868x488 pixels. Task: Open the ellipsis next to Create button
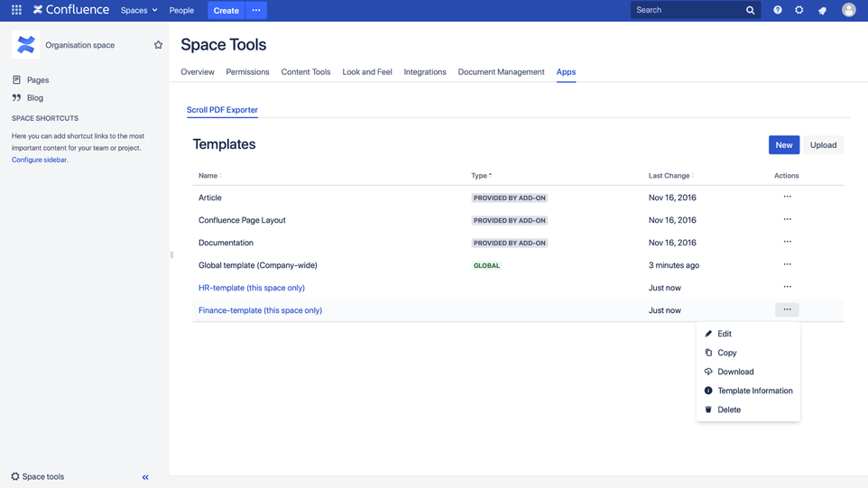coord(256,10)
